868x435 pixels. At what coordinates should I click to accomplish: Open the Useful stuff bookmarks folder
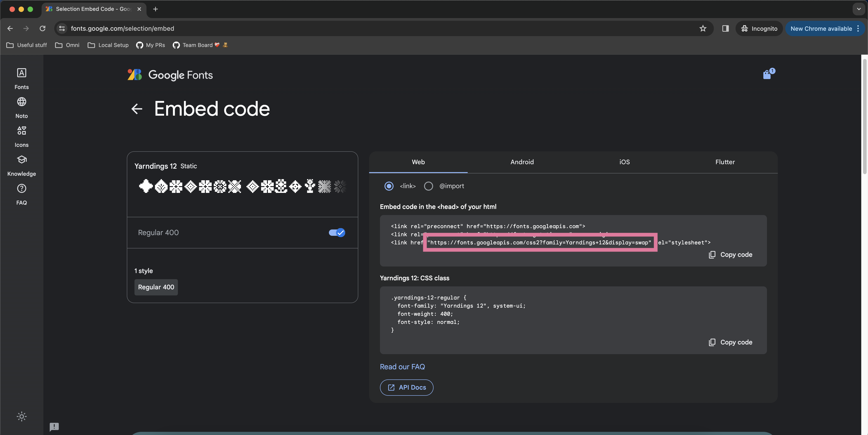[x=27, y=45]
